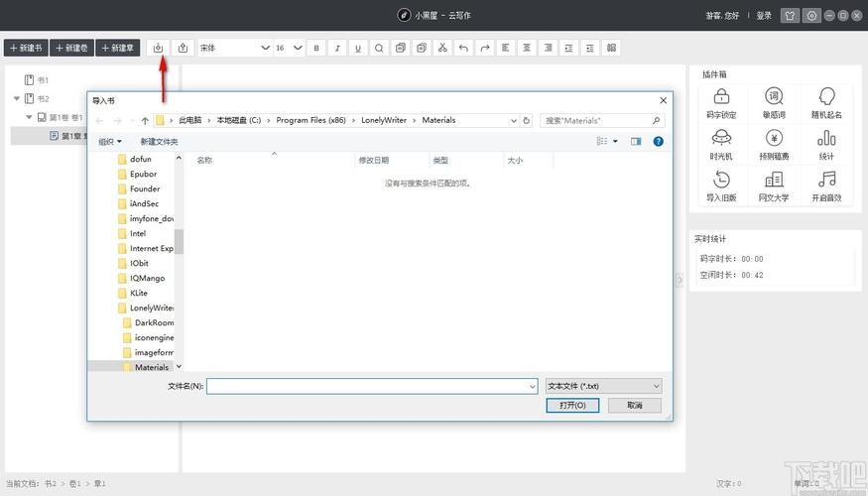
Task: Click 新建文件夹 in the dialog toolbar
Action: [x=159, y=142]
